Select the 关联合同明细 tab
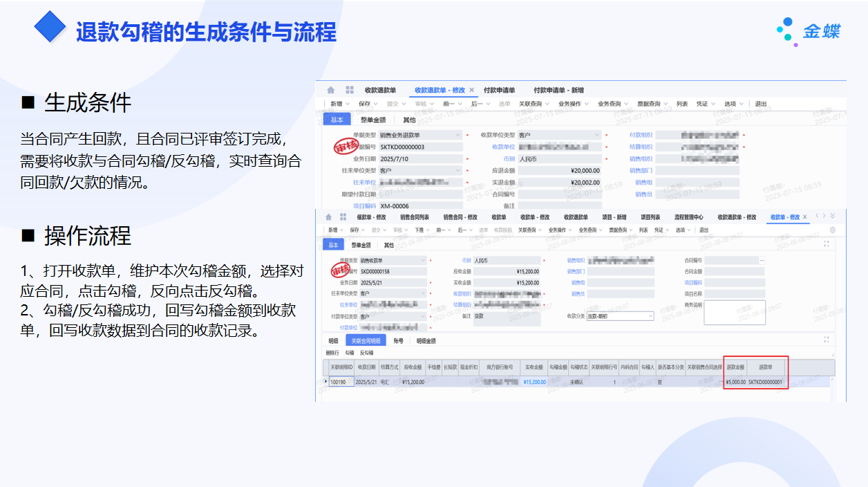 point(366,340)
